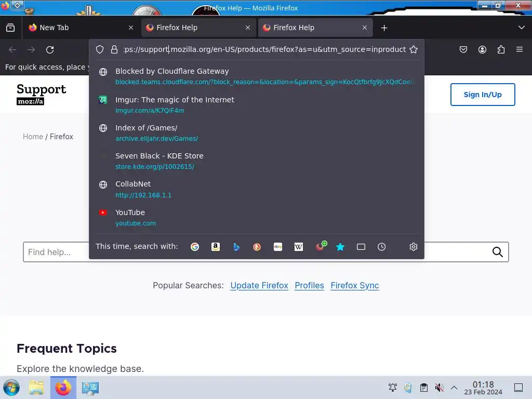Viewport: 532px width, 399px height.
Task: Search in Bookmarks only
Action: pyautogui.click(x=340, y=247)
